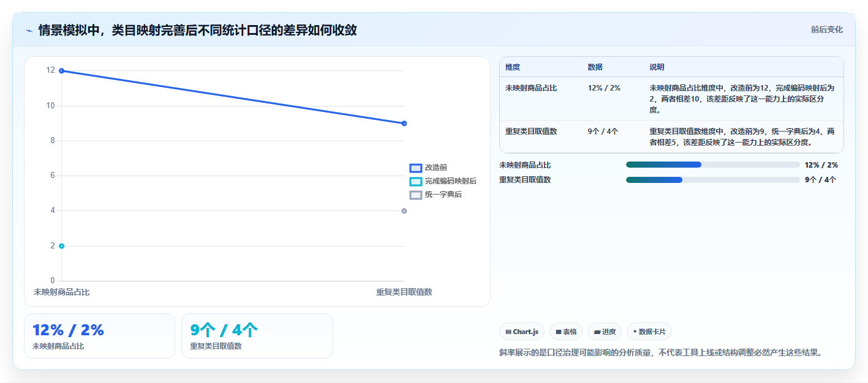Toggle the 改造前 legend swatch
This screenshot has width=868, height=383.
point(416,168)
